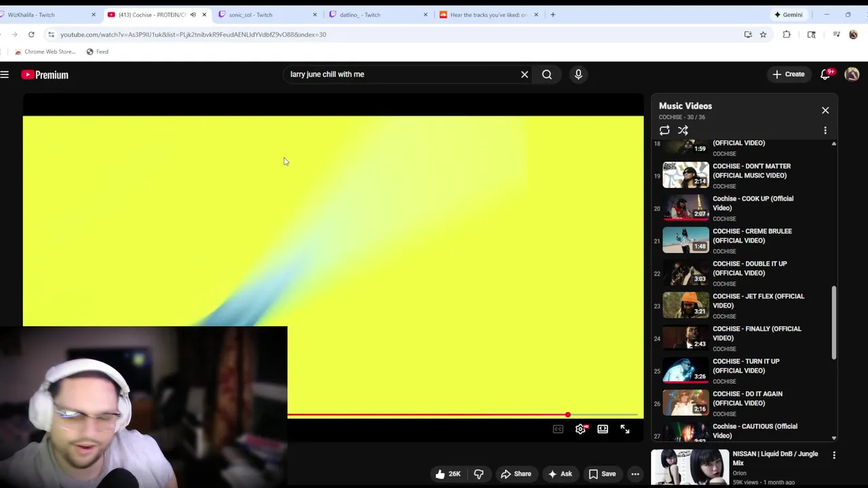
Task: Open Chrome Web Store bookmark
Action: point(45,52)
